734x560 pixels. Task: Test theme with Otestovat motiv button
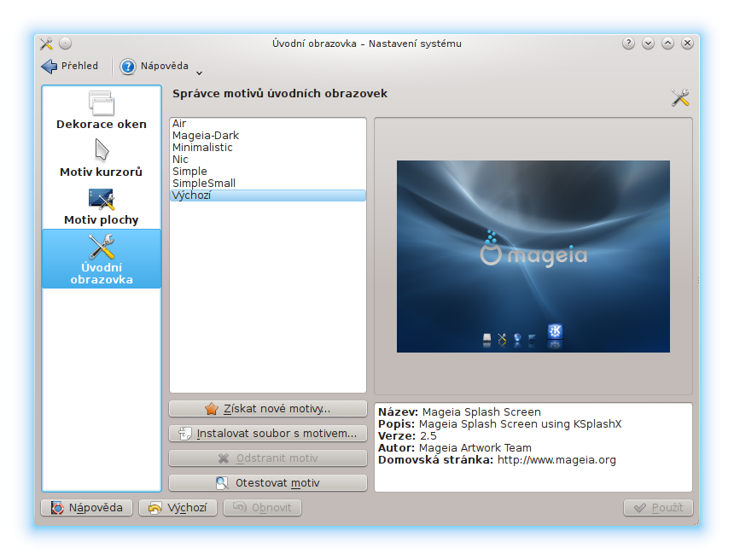(x=268, y=483)
